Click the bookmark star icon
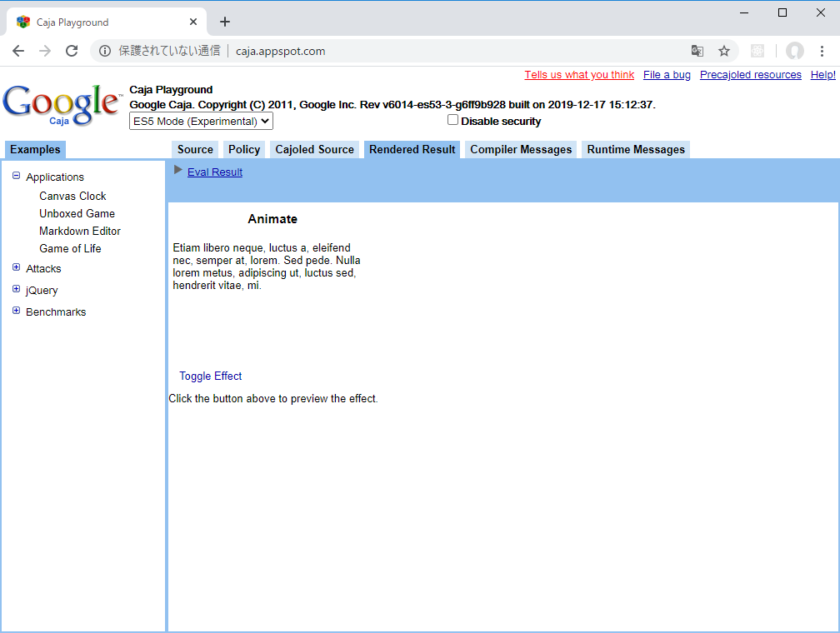Viewport: 840px width, 633px height. (724, 51)
